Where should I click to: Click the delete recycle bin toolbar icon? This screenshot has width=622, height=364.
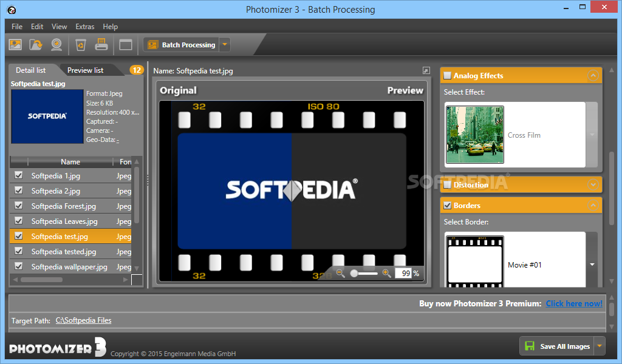click(x=81, y=45)
